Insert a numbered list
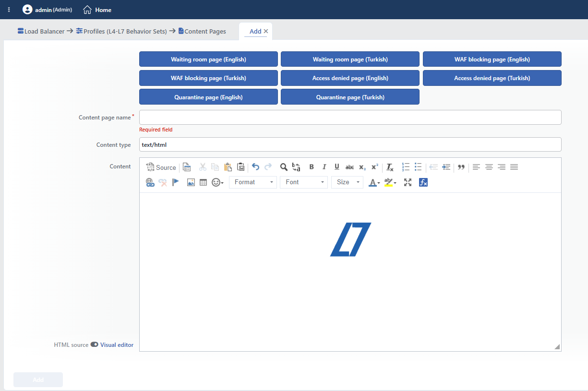Viewport: 588px width, 391px height. [x=406, y=167]
